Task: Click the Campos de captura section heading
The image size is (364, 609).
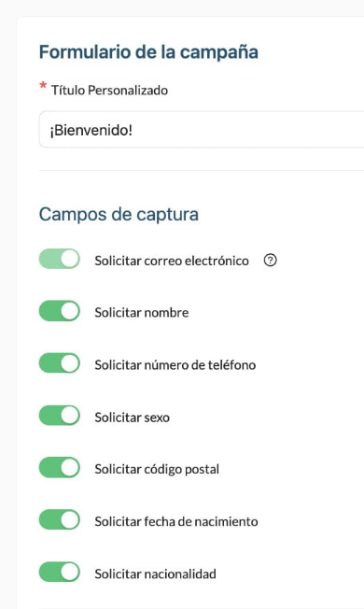Action: [119, 215]
